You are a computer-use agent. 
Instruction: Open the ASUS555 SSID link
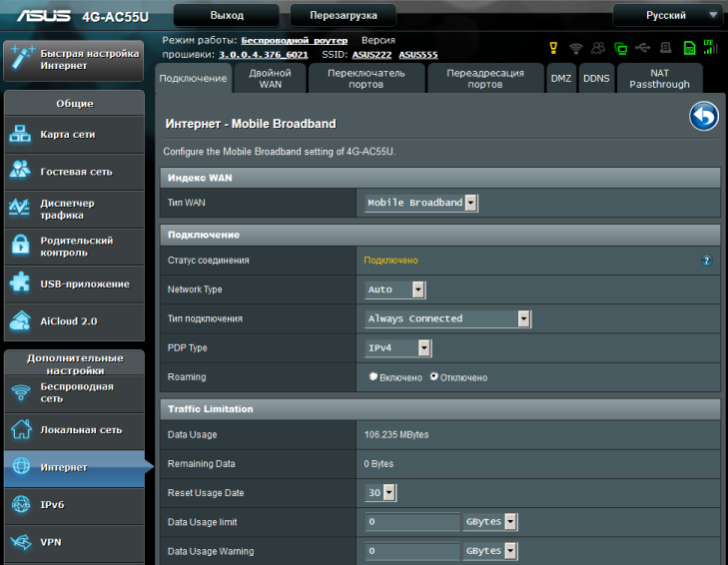tap(418, 55)
